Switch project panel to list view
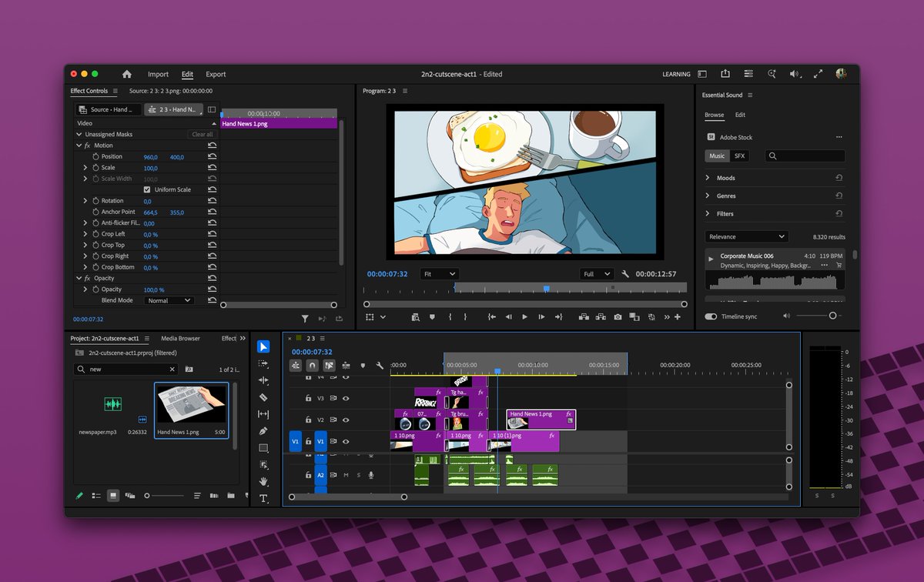 [x=96, y=496]
